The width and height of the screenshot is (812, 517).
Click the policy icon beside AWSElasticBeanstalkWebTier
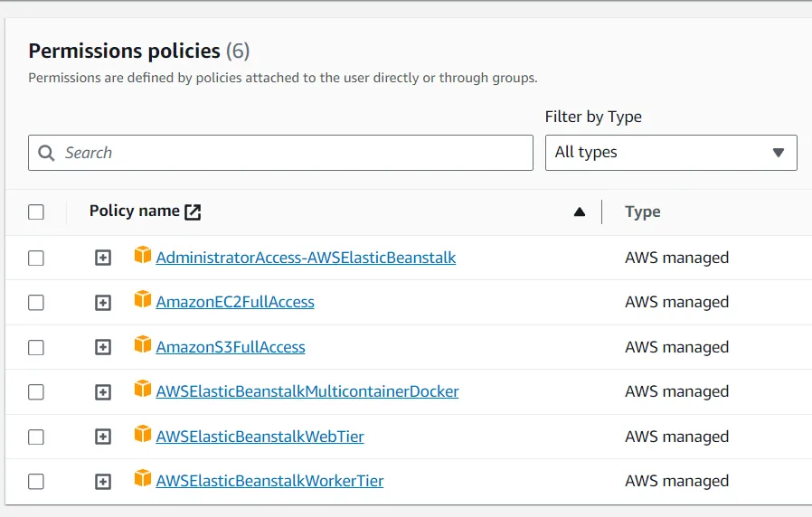coord(142,435)
